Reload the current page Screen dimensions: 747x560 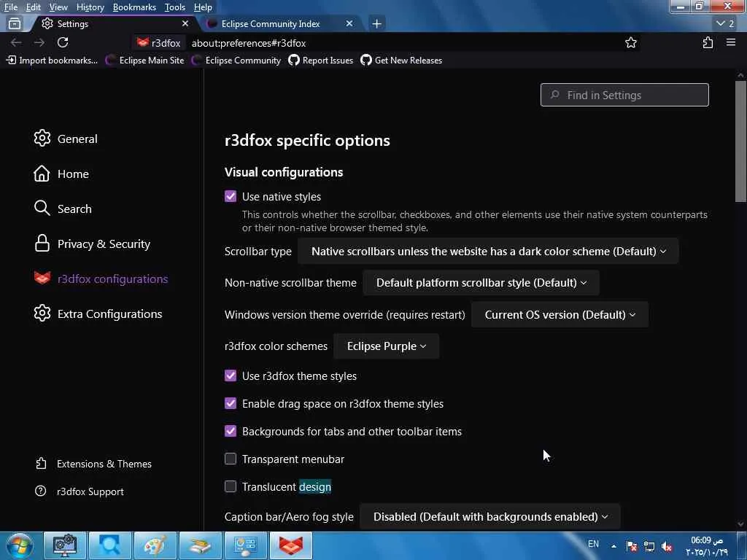click(x=63, y=43)
